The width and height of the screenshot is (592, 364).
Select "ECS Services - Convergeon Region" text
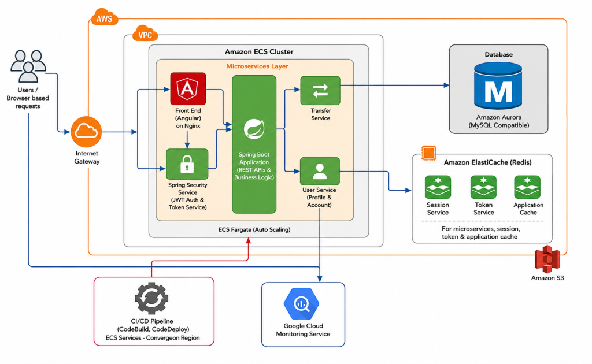click(153, 338)
